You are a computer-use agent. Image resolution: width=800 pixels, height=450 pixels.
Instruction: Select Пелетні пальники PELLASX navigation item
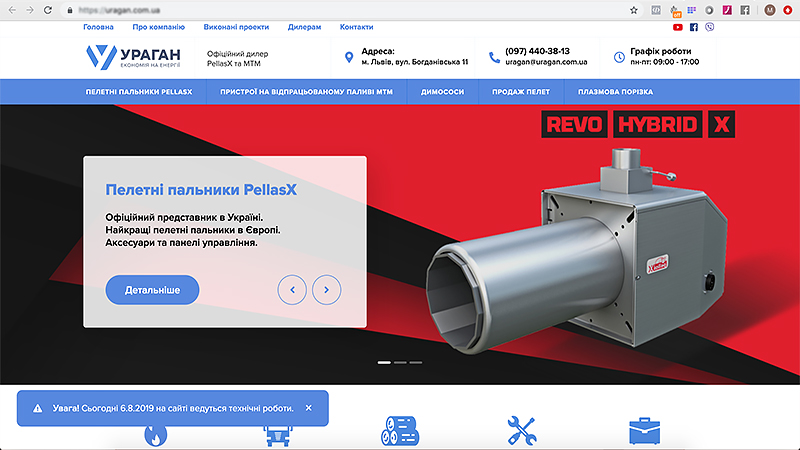[x=139, y=92]
